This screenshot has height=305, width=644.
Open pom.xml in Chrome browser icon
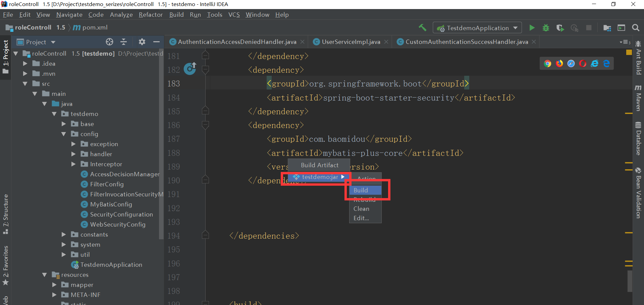pyautogui.click(x=548, y=63)
